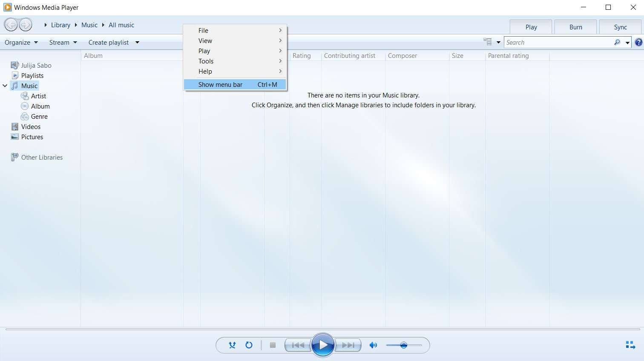This screenshot has width=644, height=361.
Task: Click All music in the breadcrumb
Action: click(121, 25)
